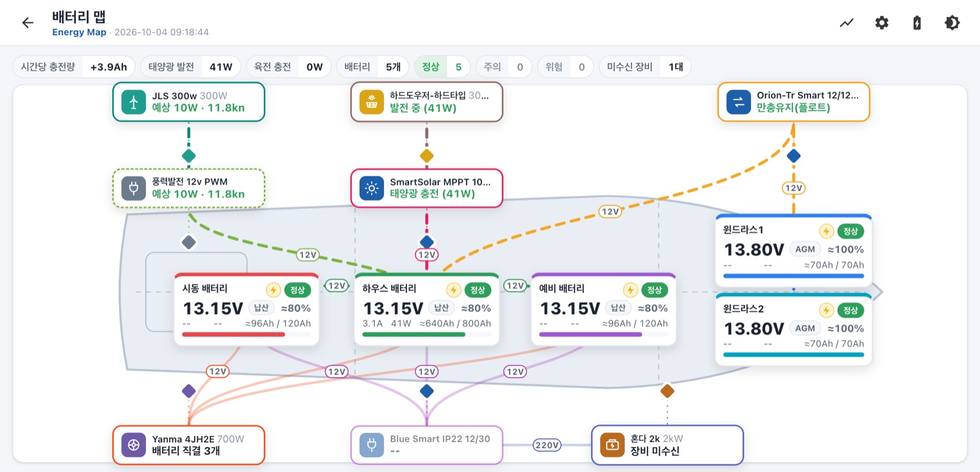
Task: Click the 정상 badge on 윈드라스1
Action: (850, 231)
